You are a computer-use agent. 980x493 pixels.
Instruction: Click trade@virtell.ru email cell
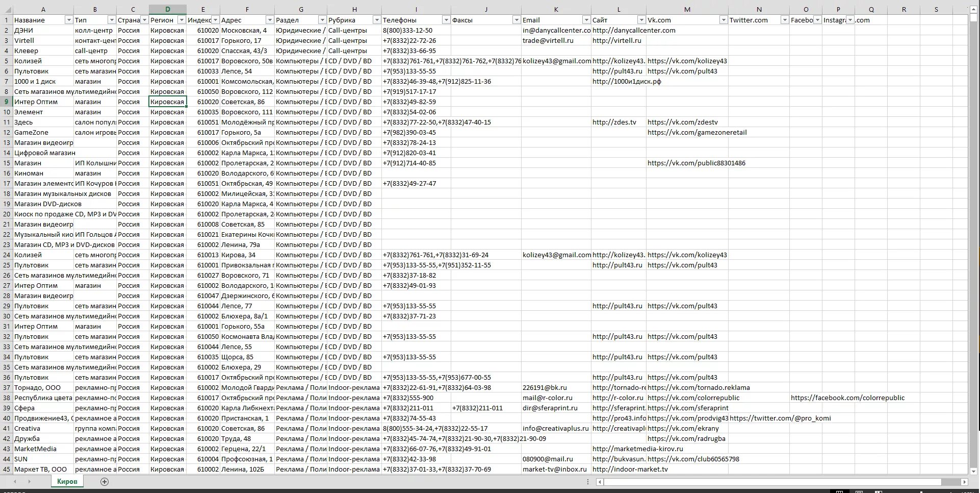[x=556, y=40]
